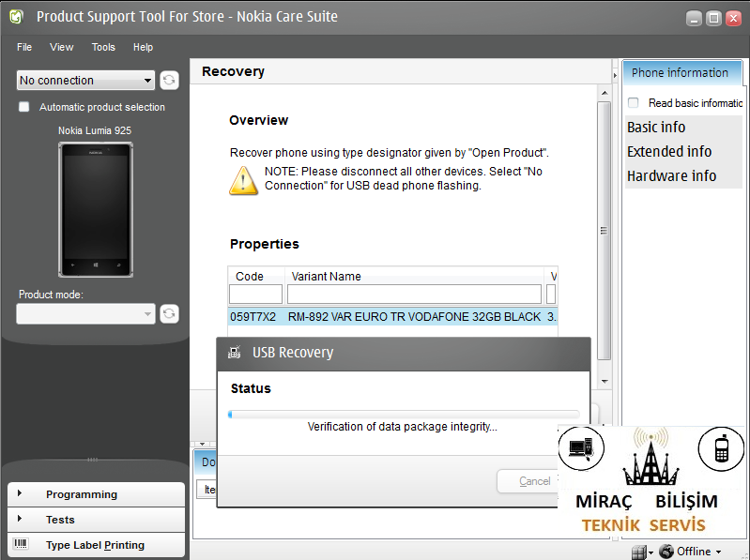This screenshot has height=560, width=750.
Task: Open Type Label Printing
Action: [96, 545]
